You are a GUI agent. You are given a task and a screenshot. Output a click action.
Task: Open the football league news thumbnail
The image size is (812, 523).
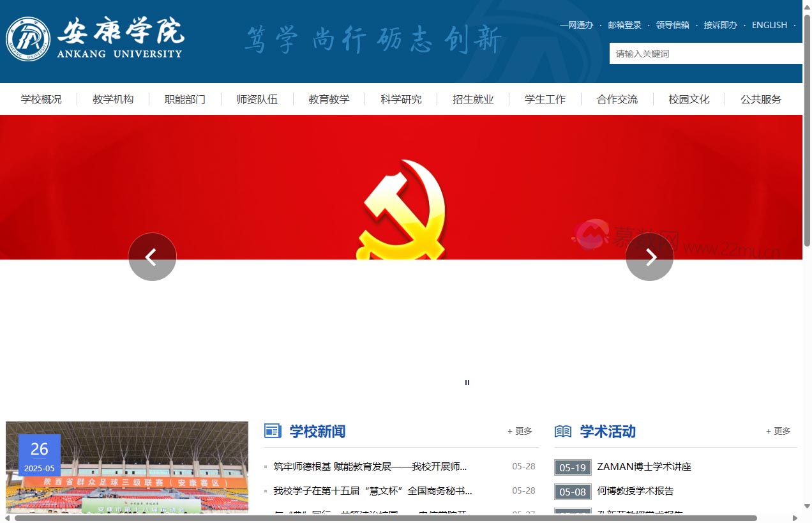(x=127, y=467)
